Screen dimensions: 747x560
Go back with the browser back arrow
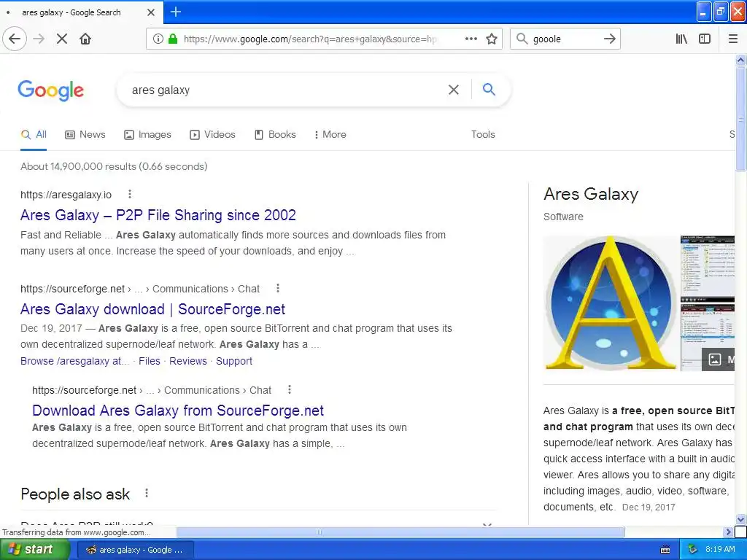pyautogui.click(x=15, y=39)
